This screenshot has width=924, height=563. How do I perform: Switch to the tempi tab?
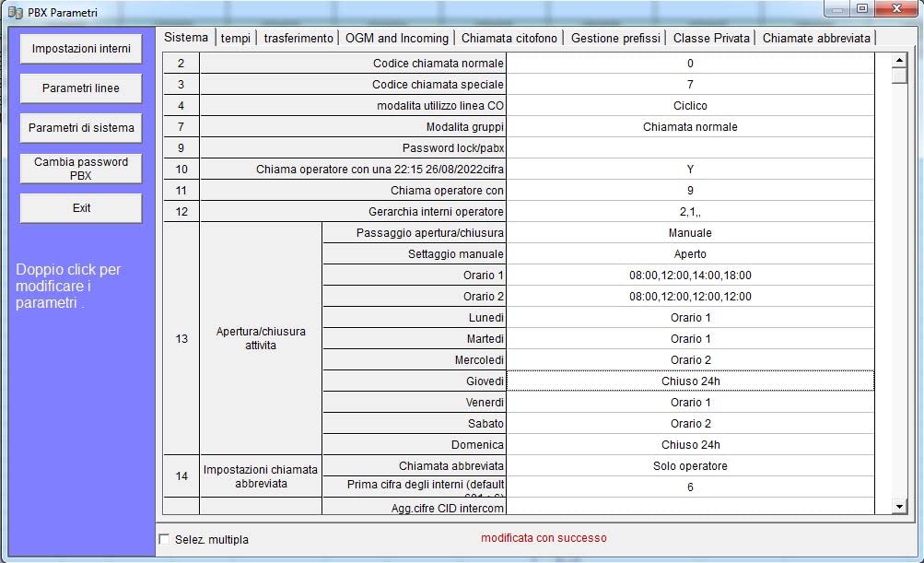click(236, 39)
